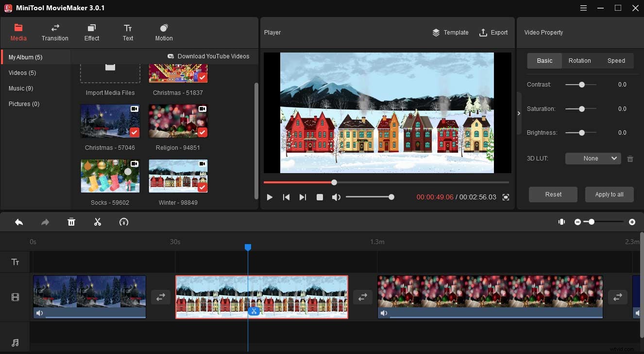Viewport: 644px width, 354px height.
Task: Select the Christmas - 57046 thumbnail
Action: tap(110, 121)
